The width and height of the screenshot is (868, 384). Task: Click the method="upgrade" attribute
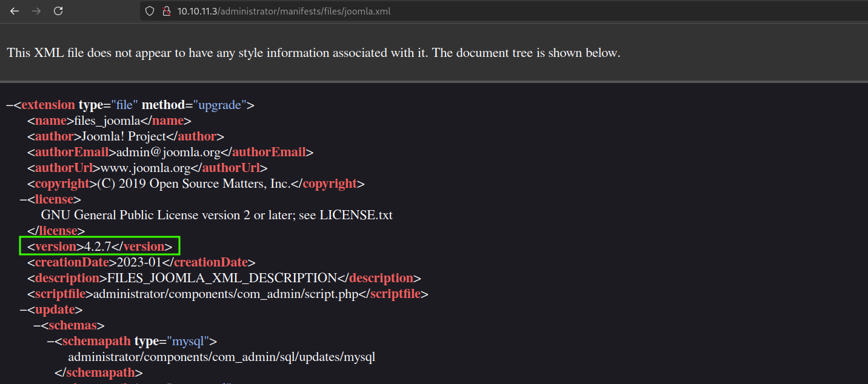194,105
